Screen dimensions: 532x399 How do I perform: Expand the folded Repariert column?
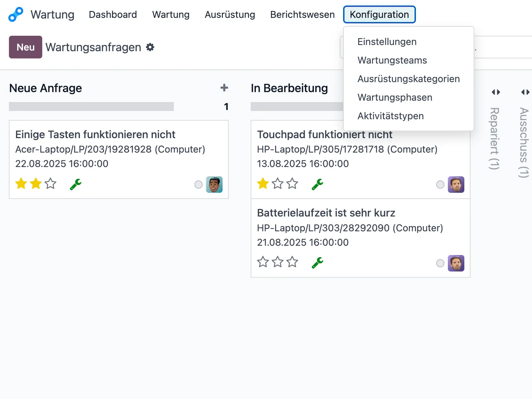click(x=496, y=92)
